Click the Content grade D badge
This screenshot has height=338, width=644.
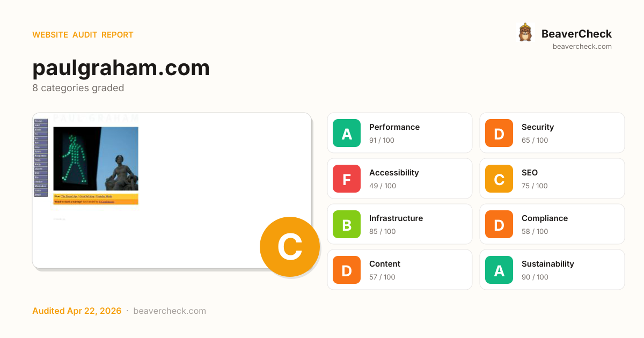click(347, 270)
